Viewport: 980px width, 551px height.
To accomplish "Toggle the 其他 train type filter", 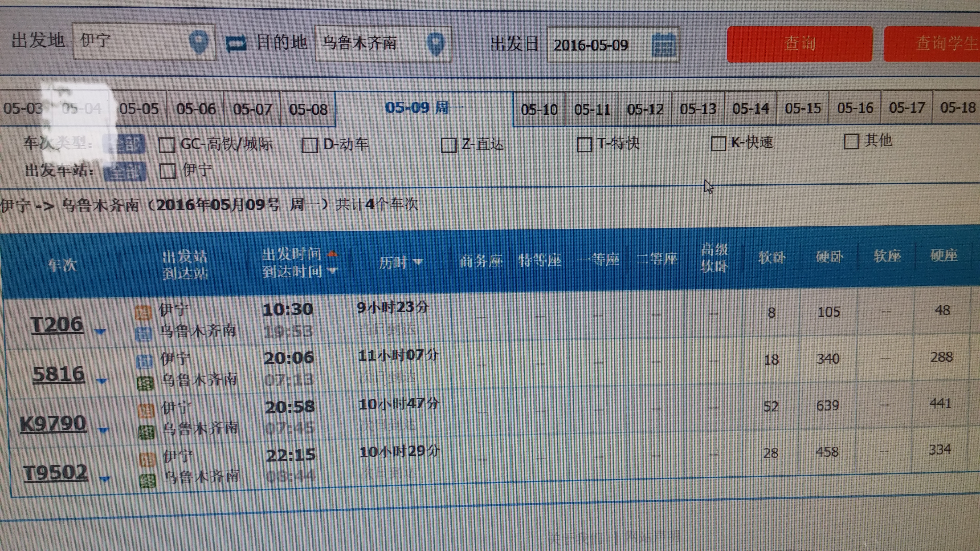I will tap(851, 142).
